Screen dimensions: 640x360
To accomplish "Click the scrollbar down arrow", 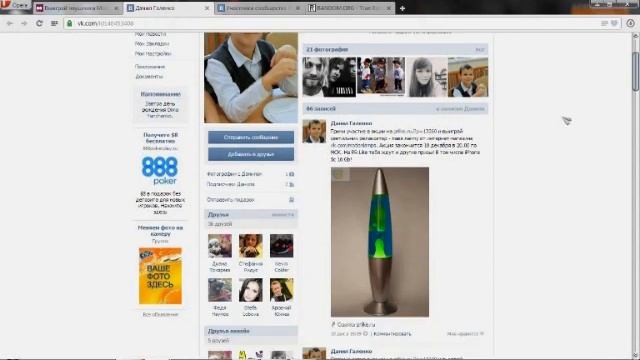I will tap(635, 356).
